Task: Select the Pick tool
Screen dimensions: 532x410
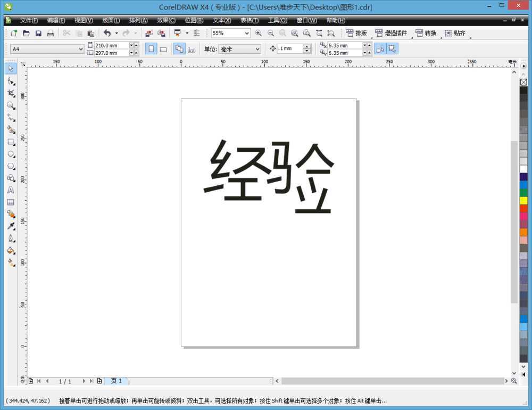Action: 11,68
